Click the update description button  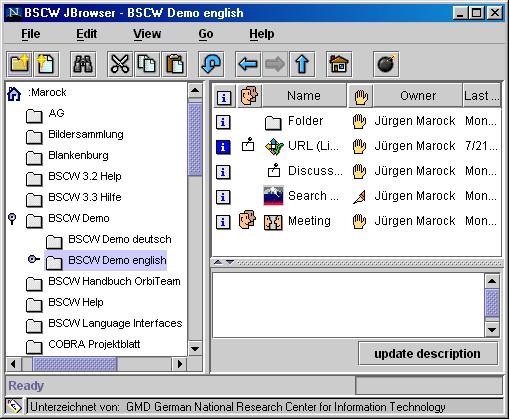tap(428, 353)
